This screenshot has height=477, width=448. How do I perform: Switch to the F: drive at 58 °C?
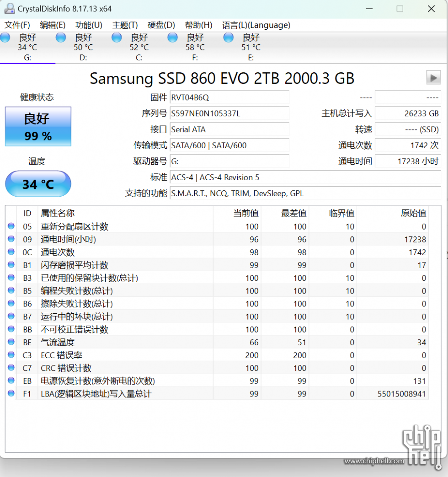click(x=195, y=47)
